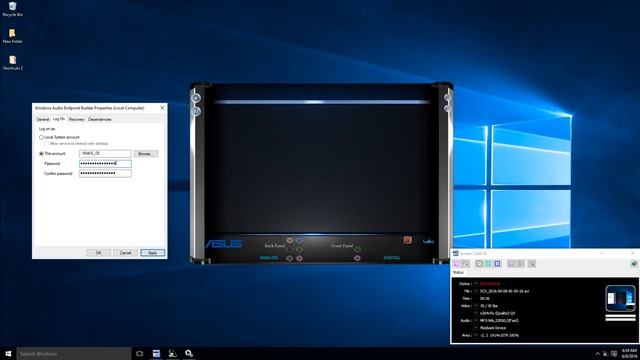Switch to the Dependencies tab

pyautogui.click(x=100, y=120)
